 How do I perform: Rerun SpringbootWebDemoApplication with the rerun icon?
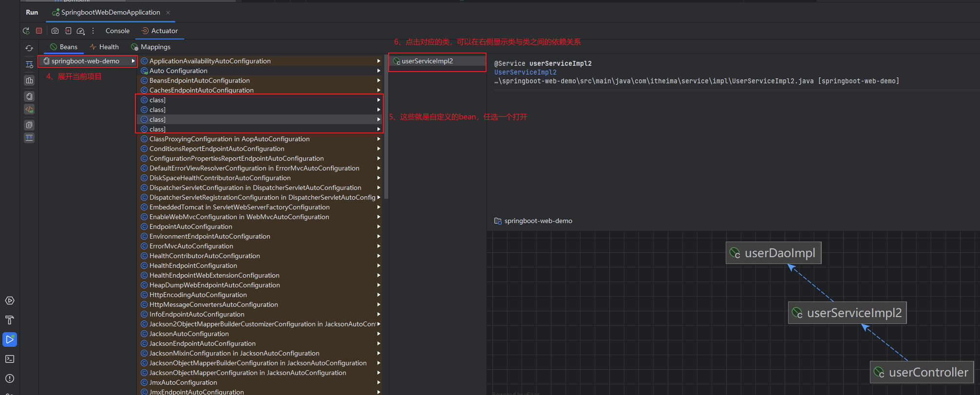tap(26, 31)
